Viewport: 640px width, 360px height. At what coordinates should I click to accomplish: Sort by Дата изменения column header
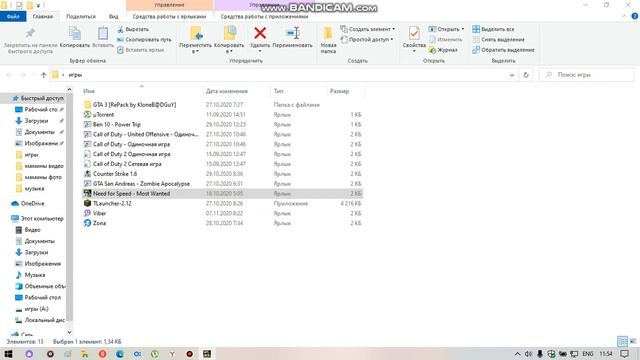pyautogui.click(x=236, y=91)
